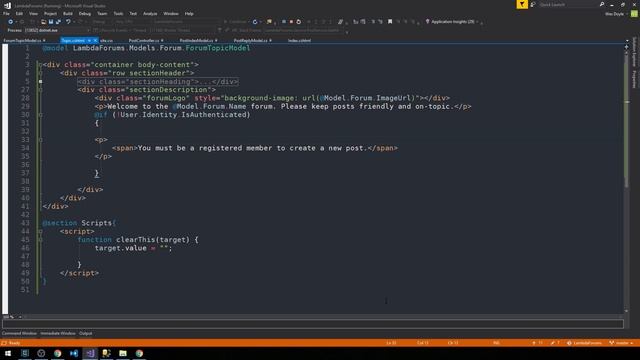
Task: Open the Help menu
Action: tap(189, 13)
